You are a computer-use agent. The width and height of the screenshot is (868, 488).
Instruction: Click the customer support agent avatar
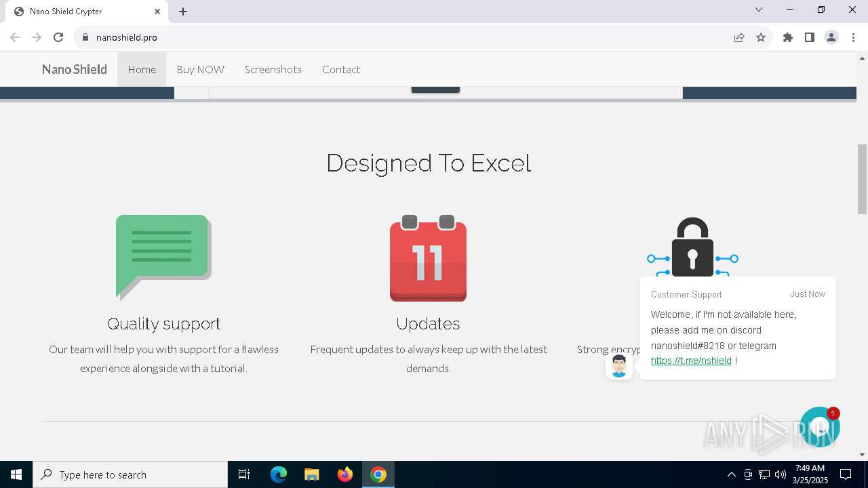[618, 366]
